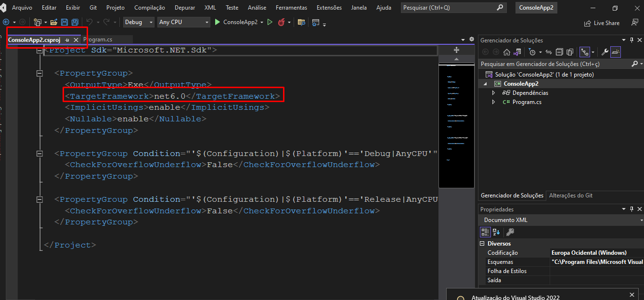Click the Redo arrow in the toolbar

106,22
